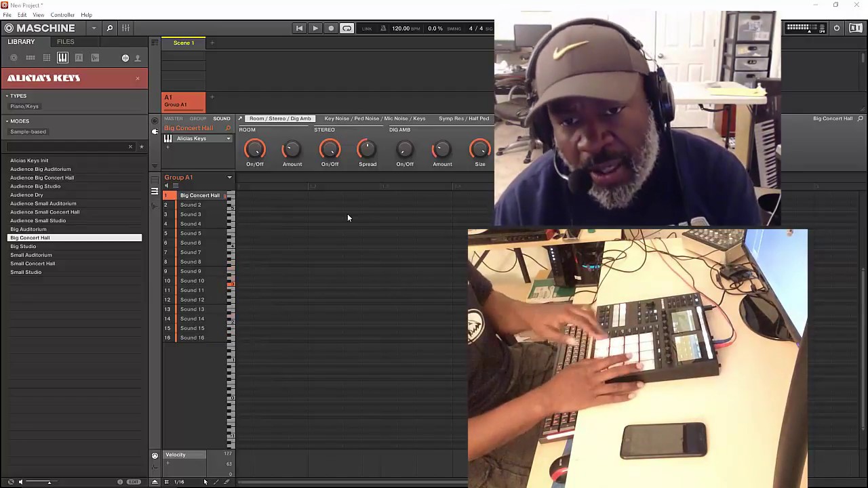The height and width of the screenshot is (488, 868).
Task: Open the Alicias Keys plug-in keyboard icon
Action: click(x=168, y=139)
